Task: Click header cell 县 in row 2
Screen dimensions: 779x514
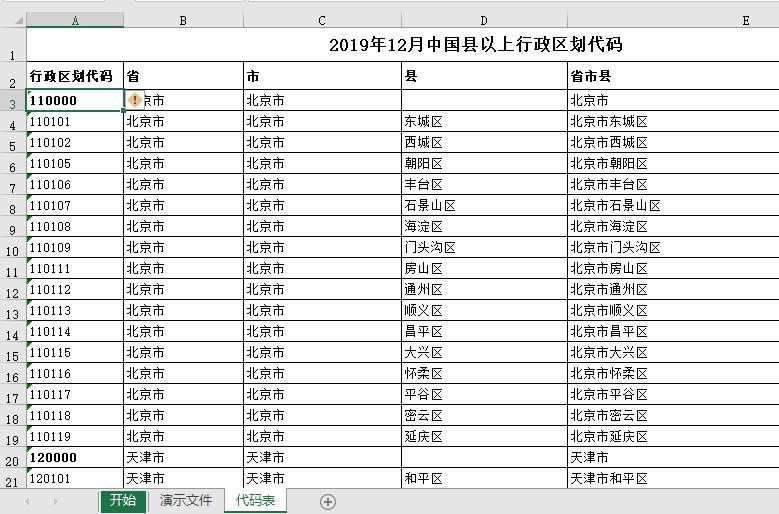Action: pyautogui.click(x=484, y=76)
